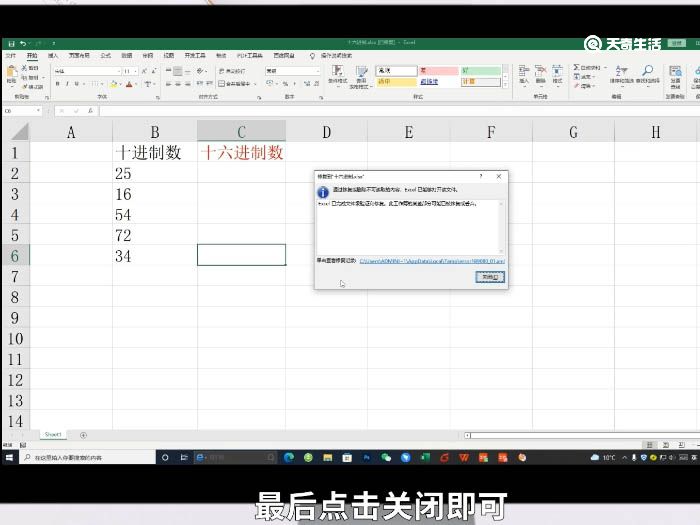This screenshot has height=525, width=700.
Task: Toggle Wrap Text option
Action: (x=232, y=71)
